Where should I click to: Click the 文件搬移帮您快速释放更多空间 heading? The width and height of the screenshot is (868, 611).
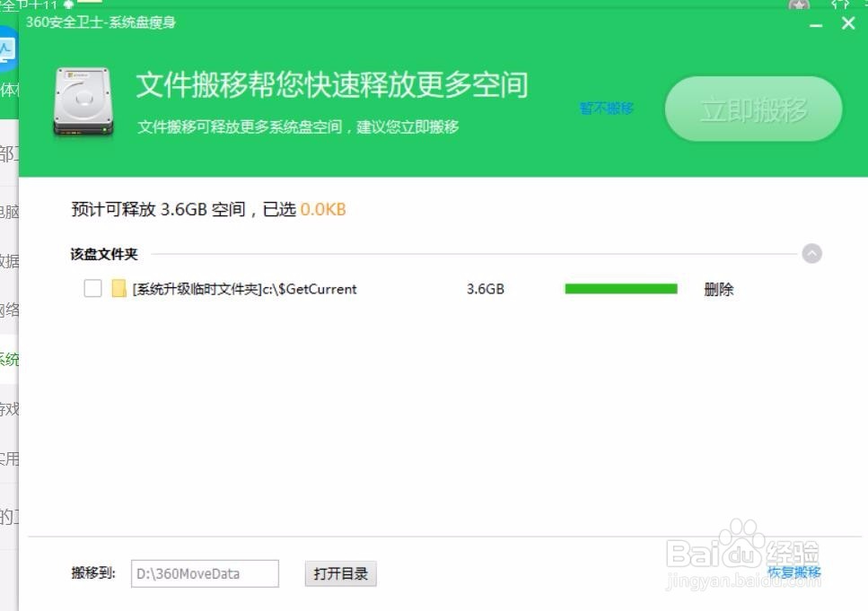pos(332,84)
